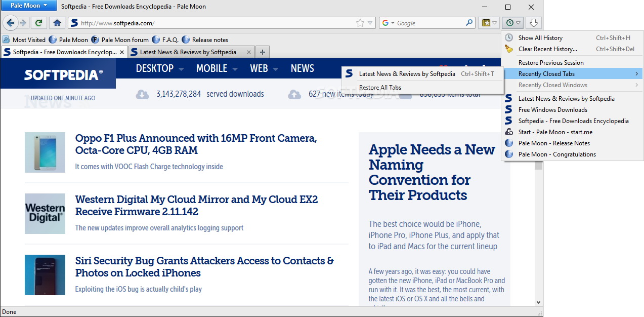This screenshot has width=644, height=317.
Task: Open Siri Security Bug article headline
Action: 204,267
